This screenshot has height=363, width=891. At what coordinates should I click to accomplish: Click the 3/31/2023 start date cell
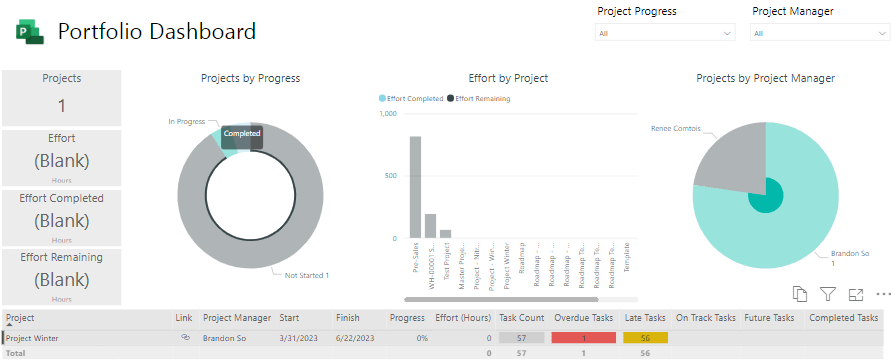tap(299, 338)
